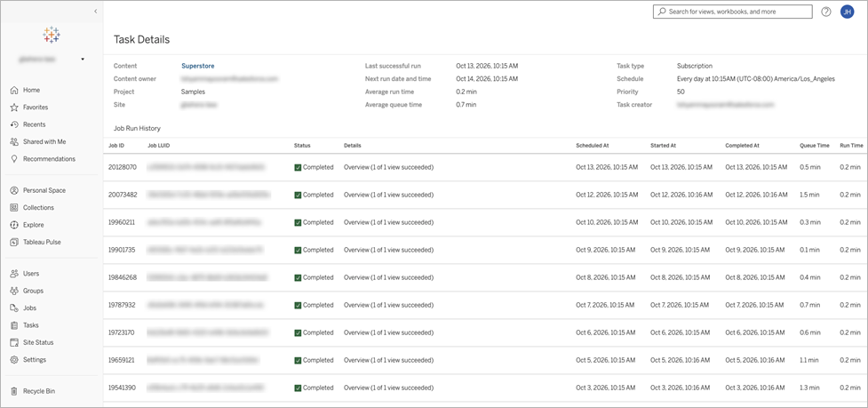Click the Samples project value
The image size is (868, 408).
(x=193, y=92)
